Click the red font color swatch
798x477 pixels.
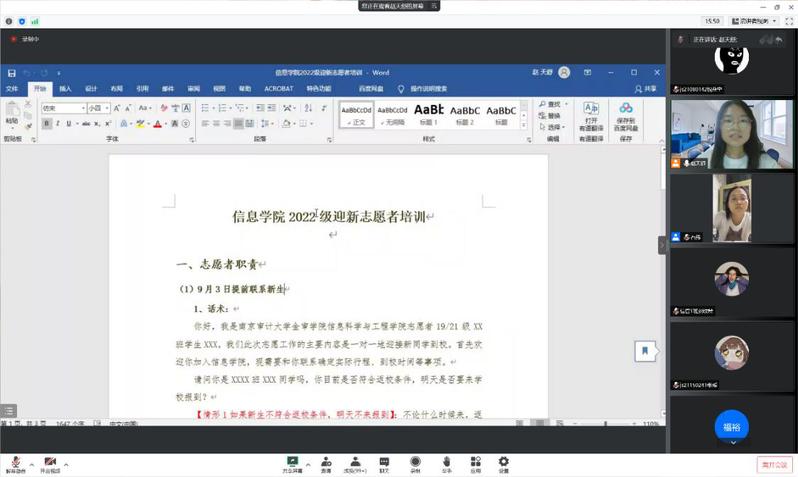coord(156,124)
